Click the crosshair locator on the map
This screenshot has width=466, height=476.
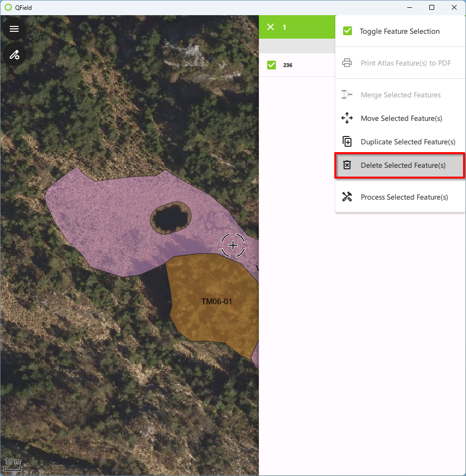tap(233, 245)
